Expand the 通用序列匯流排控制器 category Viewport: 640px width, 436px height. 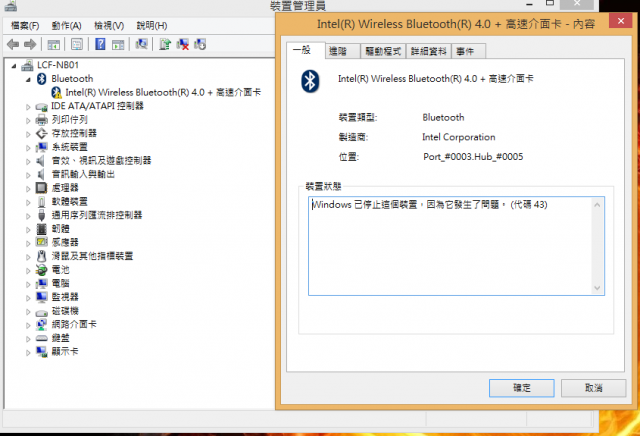pos(28,216)
